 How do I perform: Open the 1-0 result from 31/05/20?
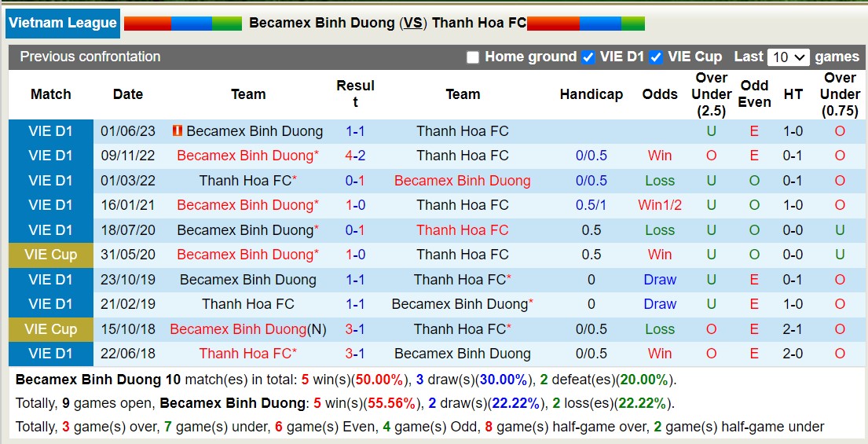point(355,255)
